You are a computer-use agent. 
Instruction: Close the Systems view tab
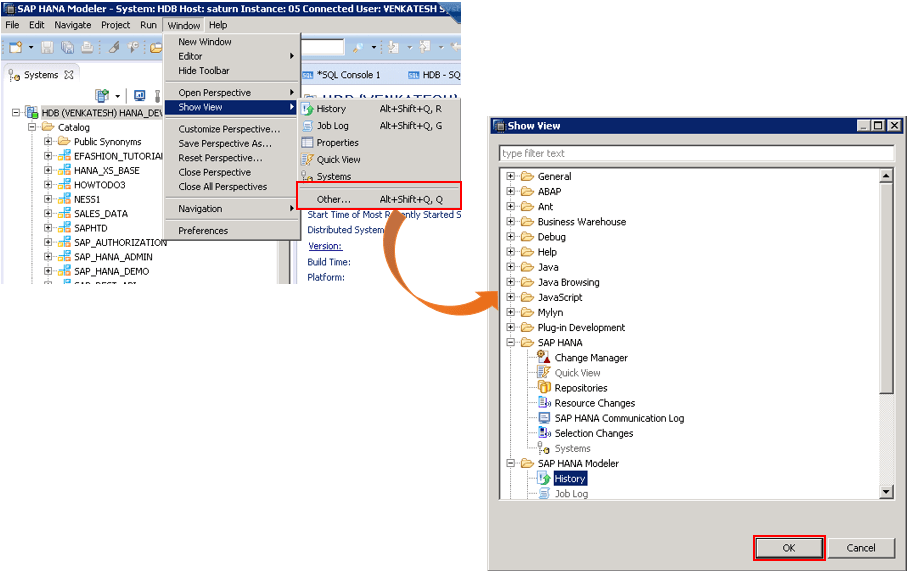coord(69,75)
